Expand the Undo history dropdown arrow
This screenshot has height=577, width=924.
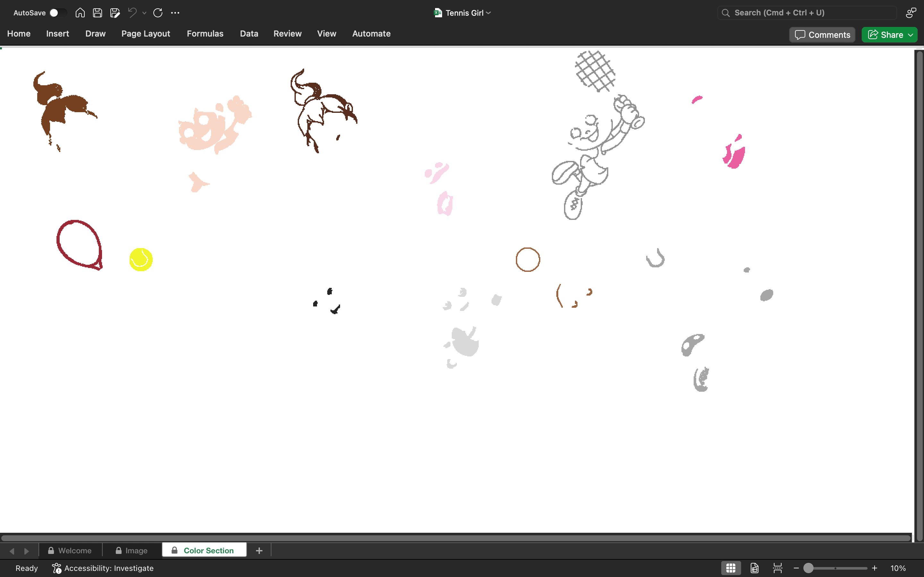[x=144, y=13]
